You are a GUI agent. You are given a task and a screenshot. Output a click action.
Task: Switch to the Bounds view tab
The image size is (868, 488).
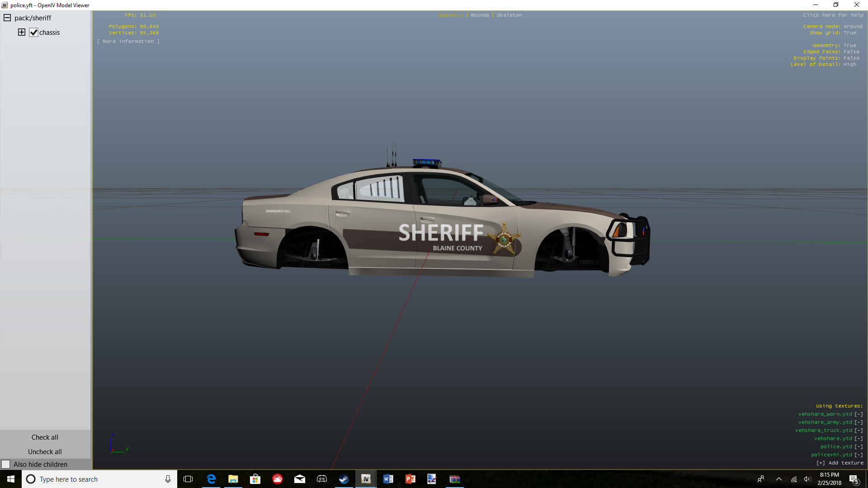point(480,15)
